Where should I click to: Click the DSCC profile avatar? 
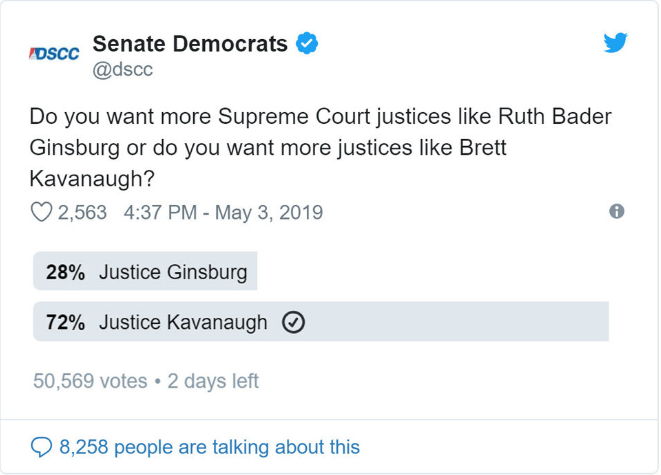54,55
